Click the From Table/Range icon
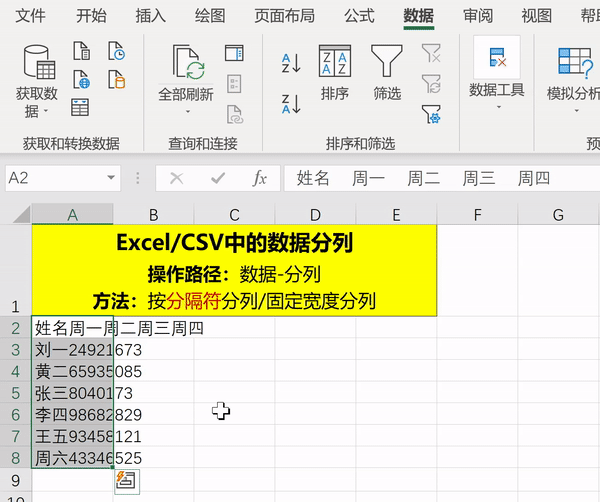 click(x=80, y=107)
